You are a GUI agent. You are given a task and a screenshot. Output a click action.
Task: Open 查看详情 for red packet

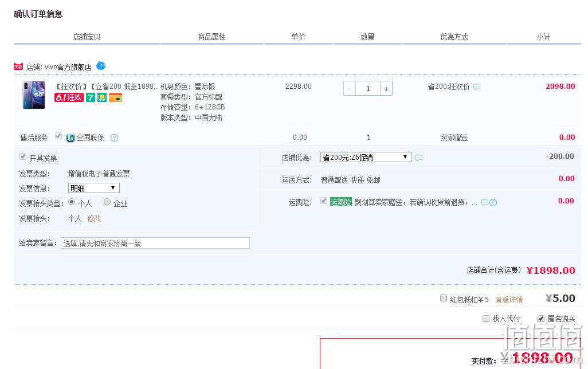(509, 300)
